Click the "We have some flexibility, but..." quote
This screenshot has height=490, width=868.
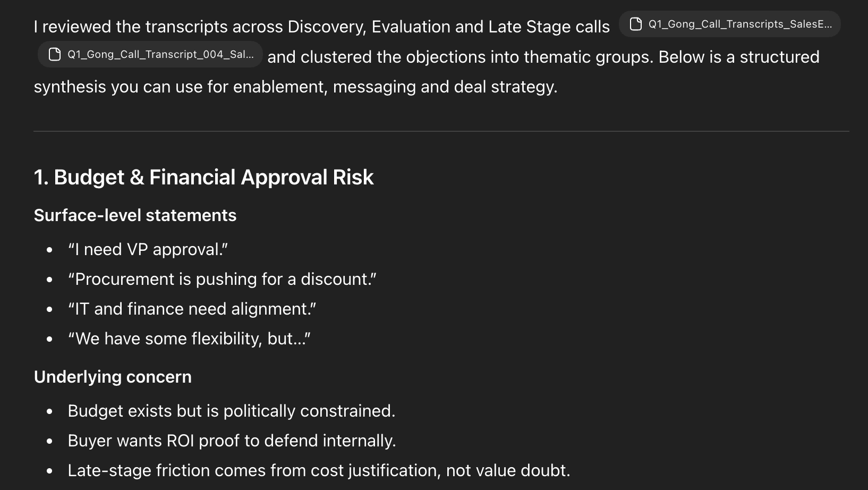(x=189, y=339)
